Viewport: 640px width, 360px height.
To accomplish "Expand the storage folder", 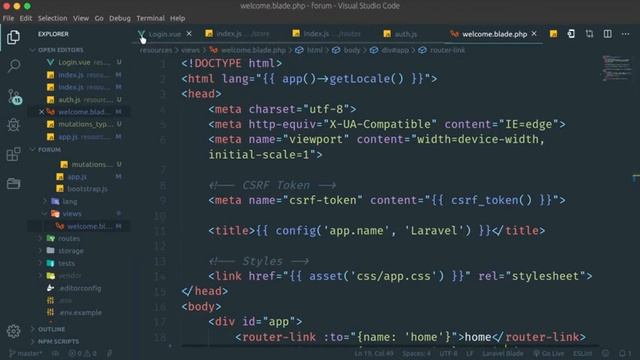I will point(71,251).
